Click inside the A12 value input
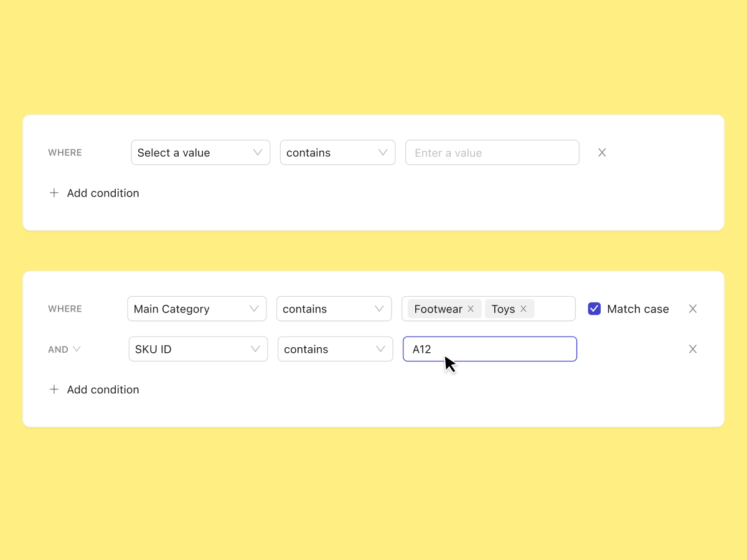 pyautogui.click(x=489, y=349)
